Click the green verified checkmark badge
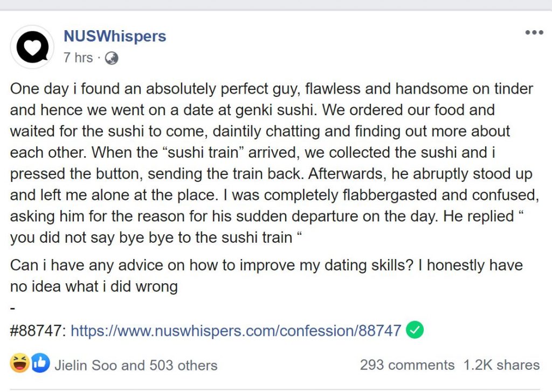The height and width of the screenshot is (392, 552). pos(415,330)
